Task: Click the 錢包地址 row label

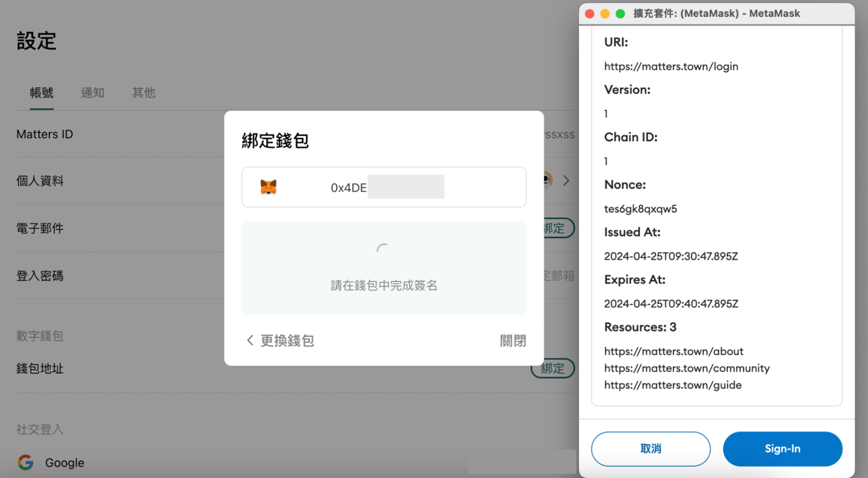Action: pos(40,369)
